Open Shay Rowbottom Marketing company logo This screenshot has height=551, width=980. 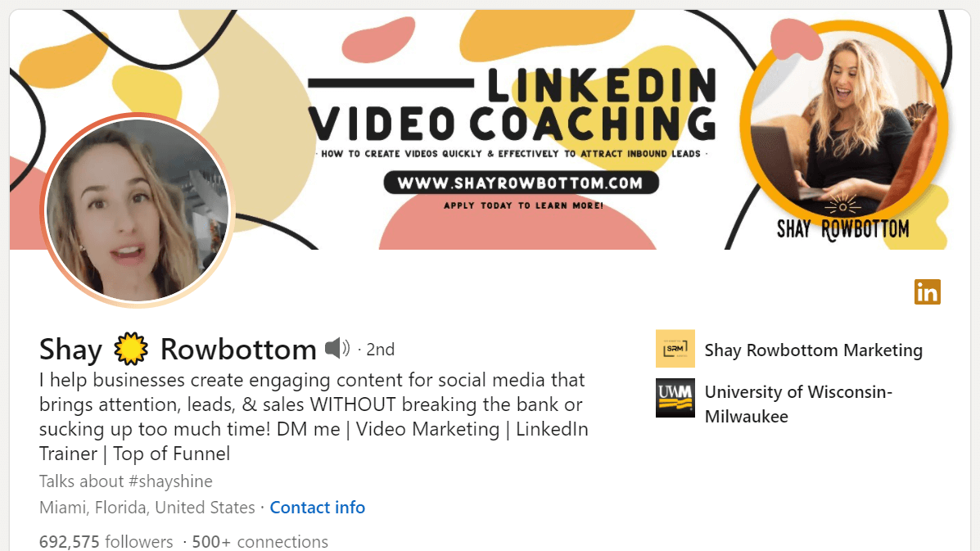point(675,349)
